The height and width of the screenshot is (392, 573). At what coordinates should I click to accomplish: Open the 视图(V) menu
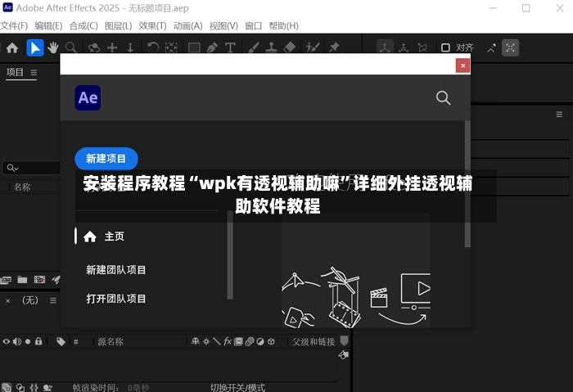click(223, 26)
